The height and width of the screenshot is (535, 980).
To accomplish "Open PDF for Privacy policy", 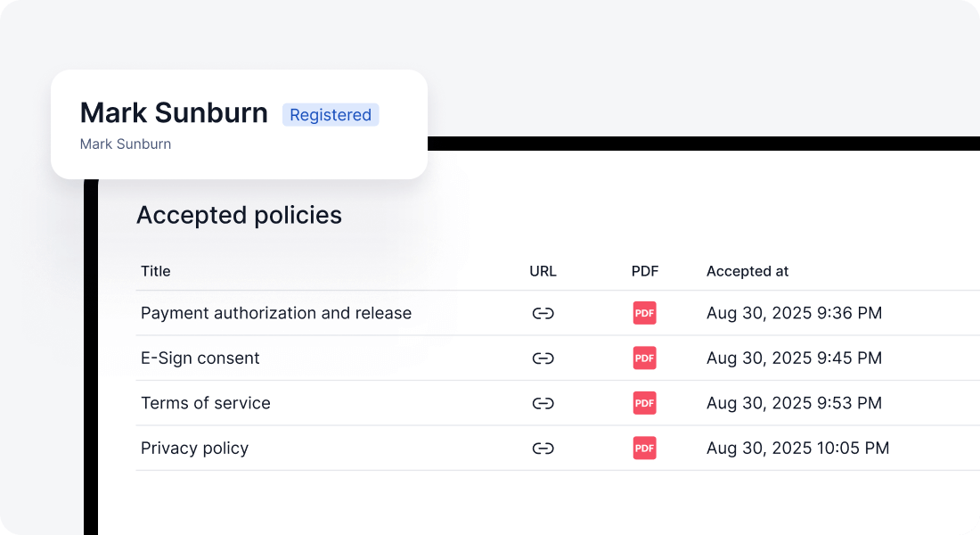I will (644, 448).
